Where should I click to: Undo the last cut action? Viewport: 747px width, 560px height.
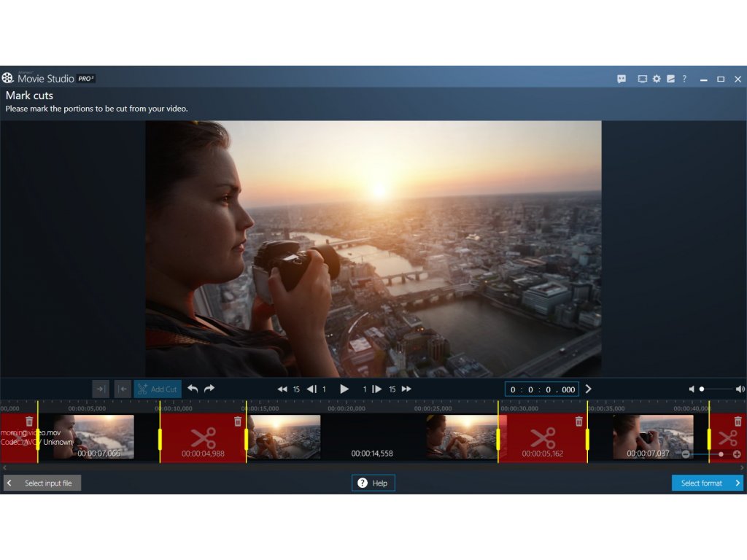coord(193,389)
